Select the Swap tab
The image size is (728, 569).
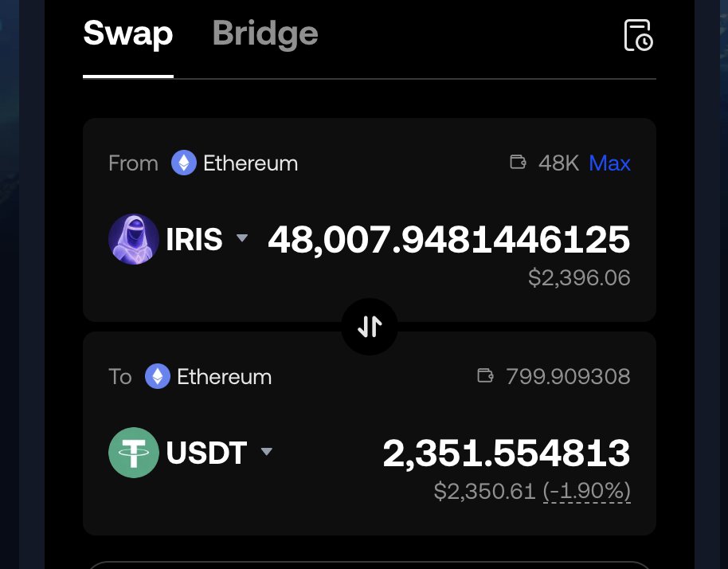click(x=128, y=33)
